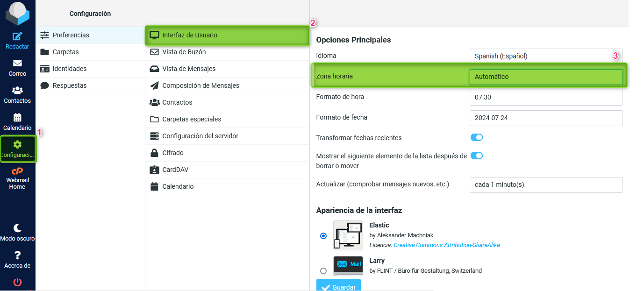
Task: Open the Idioma dropdown
Action: (546, 56)
